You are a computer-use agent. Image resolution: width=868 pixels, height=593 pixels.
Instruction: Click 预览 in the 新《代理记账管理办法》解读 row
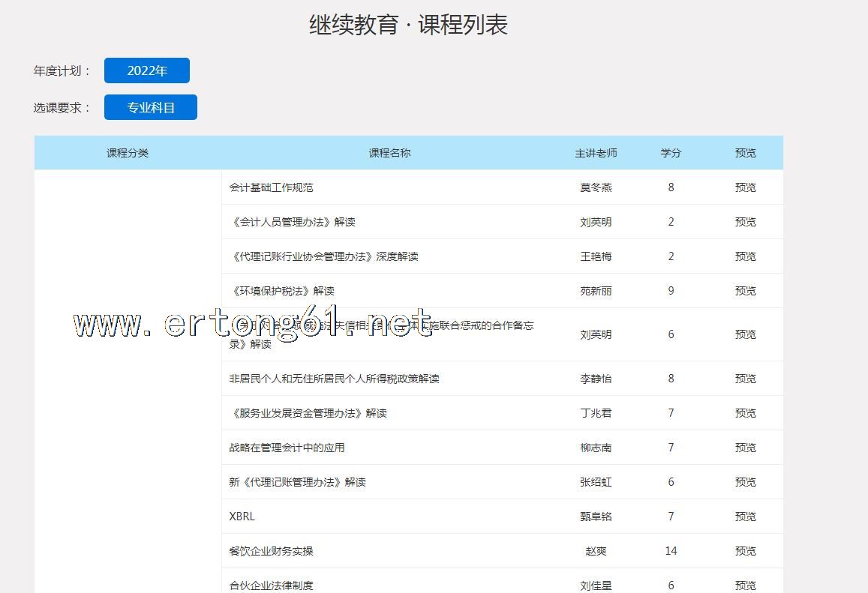pyautogui.click(x=745, y=482)
